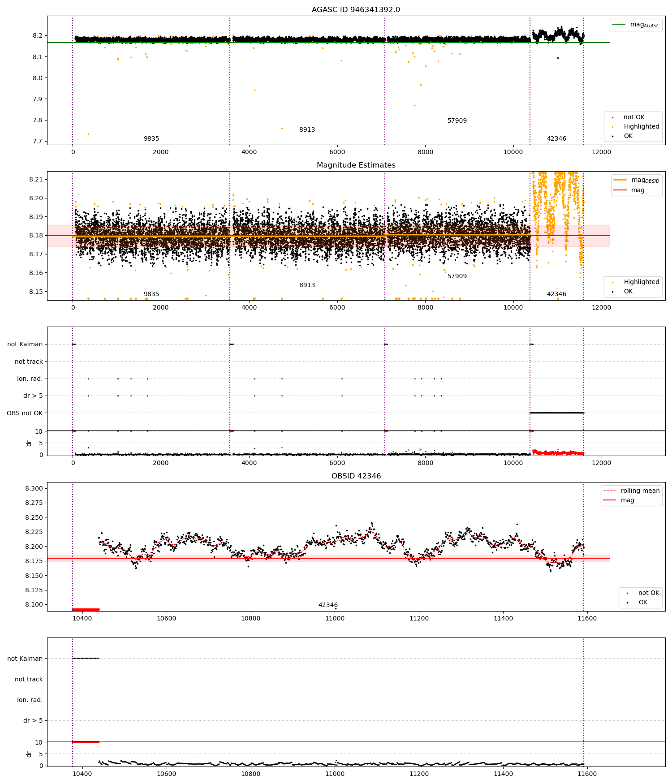Click "57909" in the Magnitude Estimates plot
The image size is (672, 784).
457,276
